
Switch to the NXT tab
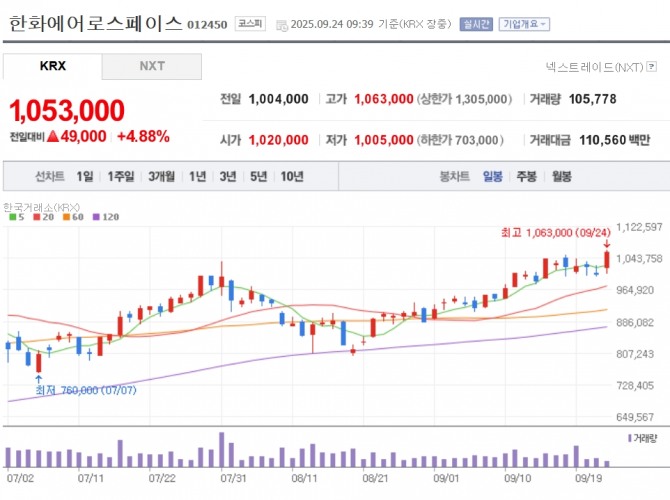click(152, 66)
